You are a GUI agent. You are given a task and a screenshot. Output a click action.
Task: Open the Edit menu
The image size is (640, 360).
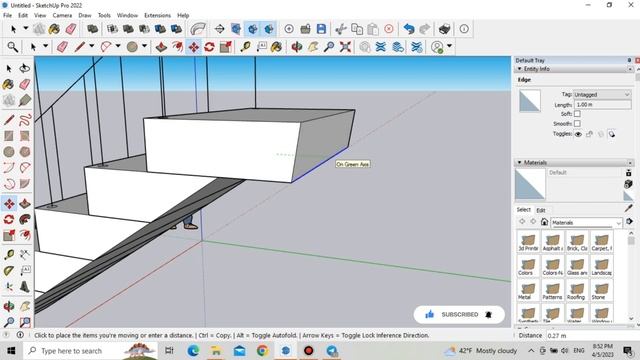coord(23,15)
